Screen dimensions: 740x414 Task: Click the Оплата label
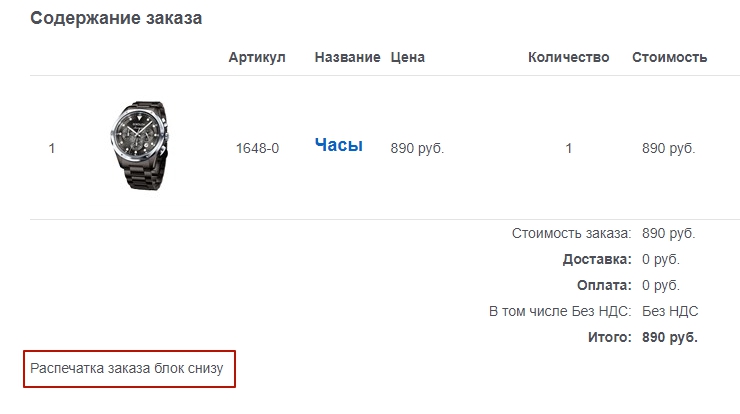[603, 286]
